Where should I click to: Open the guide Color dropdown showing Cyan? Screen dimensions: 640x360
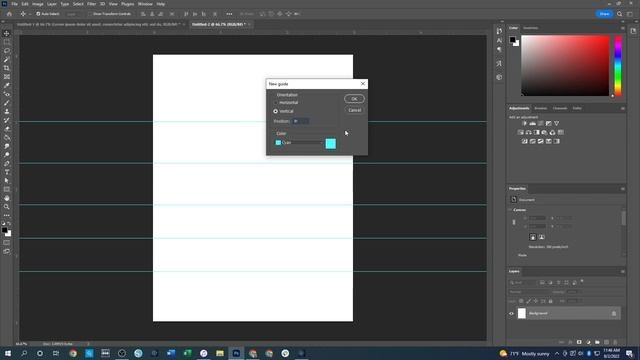point(299,143)
